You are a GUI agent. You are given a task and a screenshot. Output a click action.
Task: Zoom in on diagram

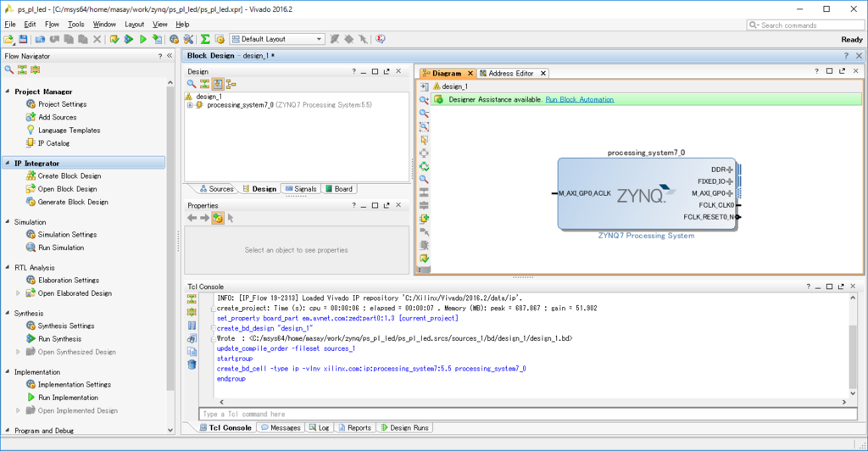pos(424,100)
